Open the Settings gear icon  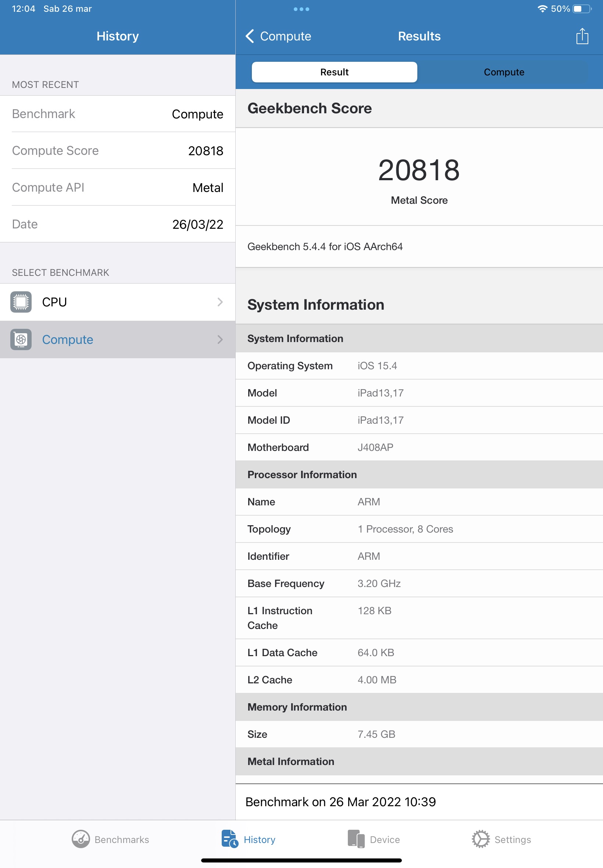[481, 839]
